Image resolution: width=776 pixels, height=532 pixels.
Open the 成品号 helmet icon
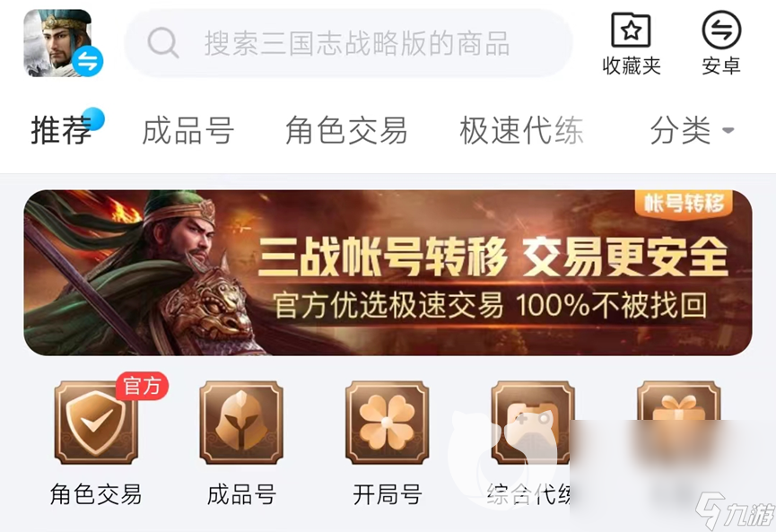click(x=241, y=423)
